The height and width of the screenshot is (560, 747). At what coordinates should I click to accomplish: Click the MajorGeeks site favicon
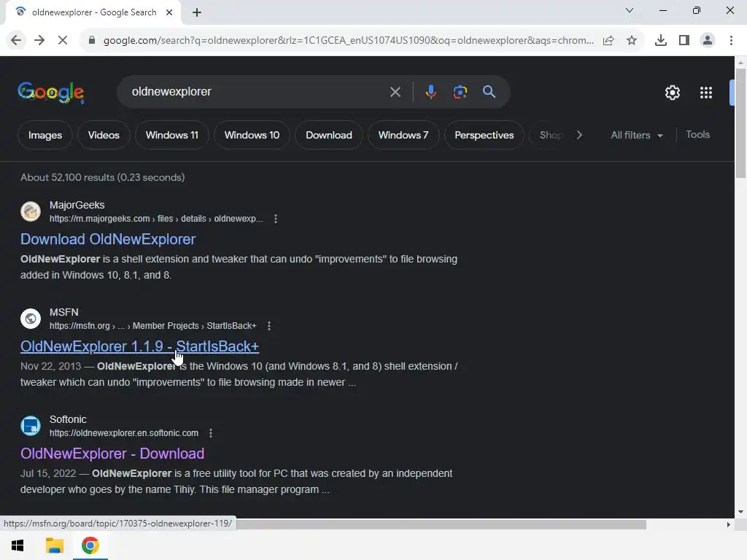(x=31, y=211)
